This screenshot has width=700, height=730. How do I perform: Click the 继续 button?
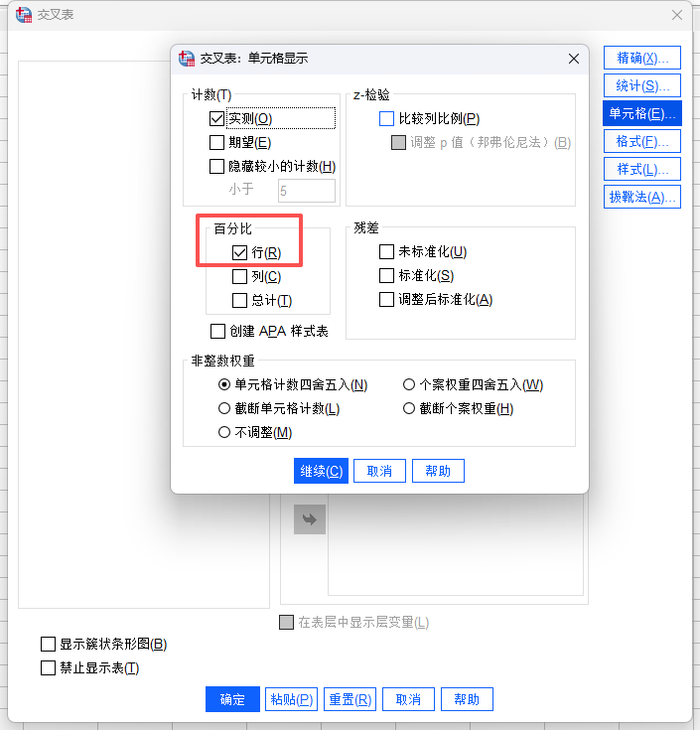[321, 471]
